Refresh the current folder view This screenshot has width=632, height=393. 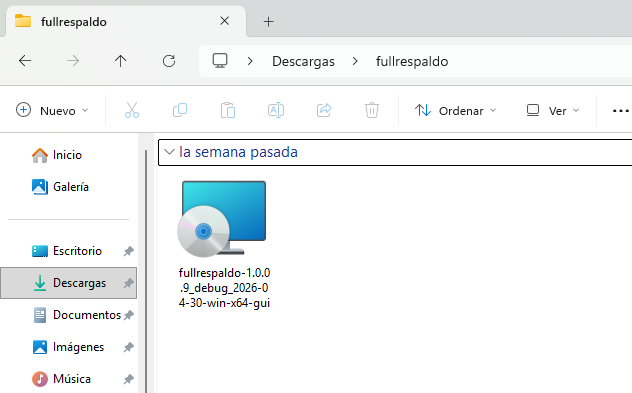tap(169, 61)
